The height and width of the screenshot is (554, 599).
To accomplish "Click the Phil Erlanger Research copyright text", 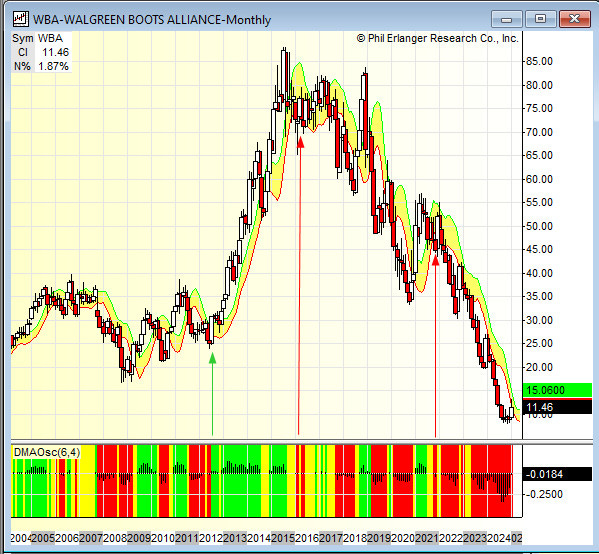I will pos(438,39).
